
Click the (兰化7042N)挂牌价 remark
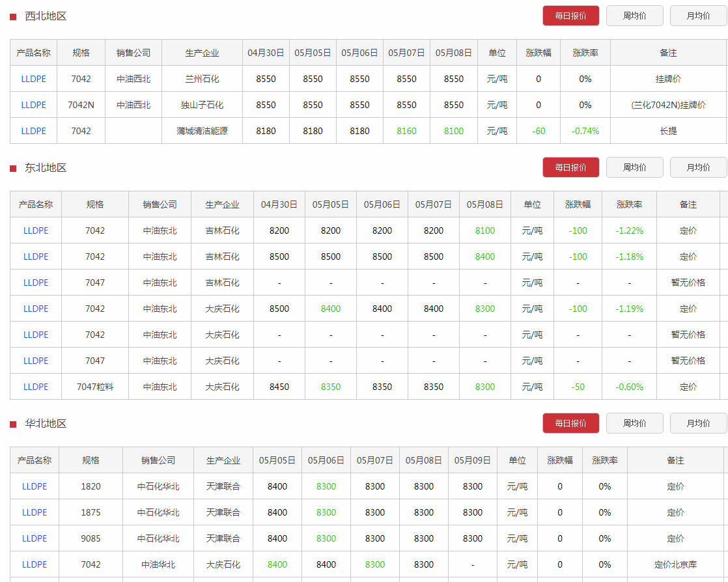(668, 105)
